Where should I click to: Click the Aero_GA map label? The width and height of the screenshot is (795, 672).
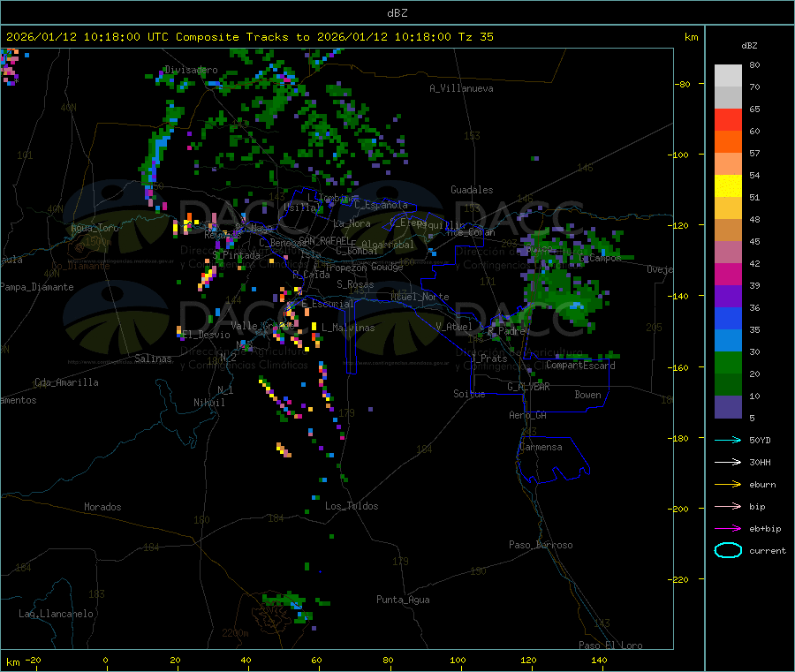(x=527, y=415)
